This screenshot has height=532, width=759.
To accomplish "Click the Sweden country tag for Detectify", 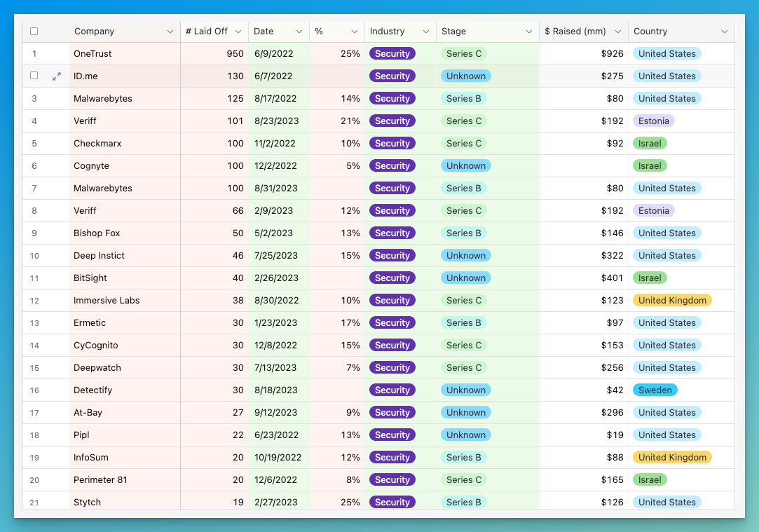I will (655, 390).
